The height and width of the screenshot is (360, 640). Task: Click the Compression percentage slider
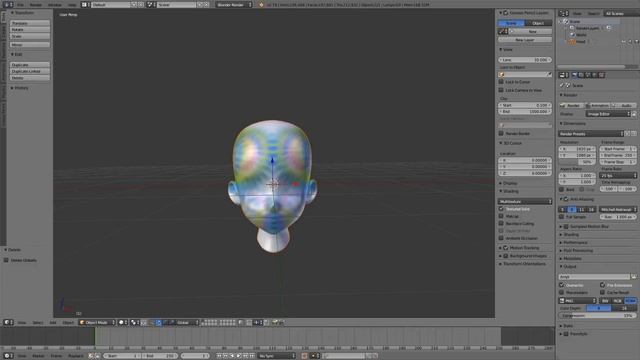pyautogui.click(x=598, y=316)
